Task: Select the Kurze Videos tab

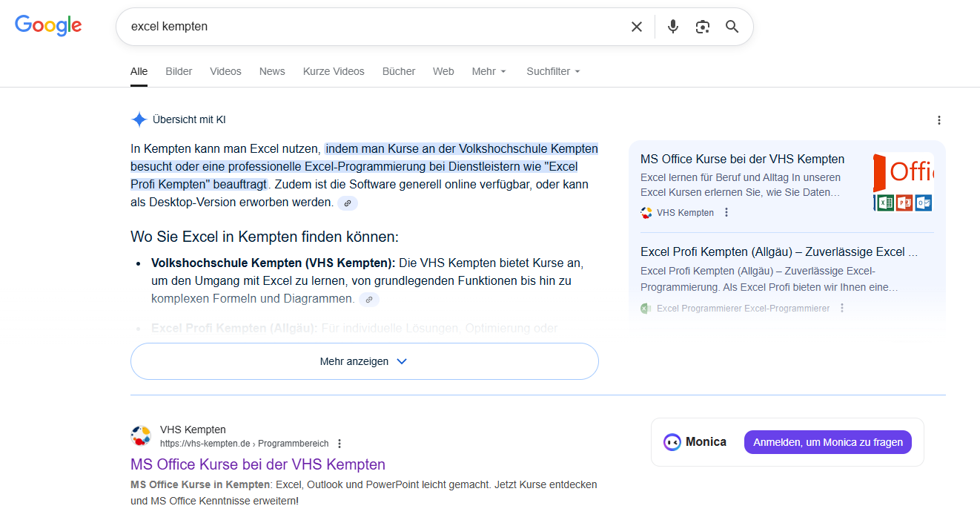Action: tap(334, 71)
